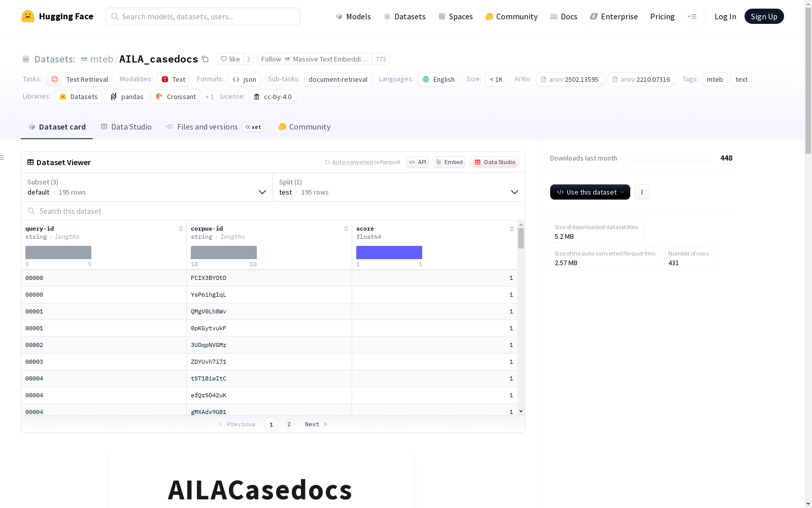The height and width of the screenshot is (508, 812).
Task: Go to Datasets in top navigation
Action: (404, 16)
